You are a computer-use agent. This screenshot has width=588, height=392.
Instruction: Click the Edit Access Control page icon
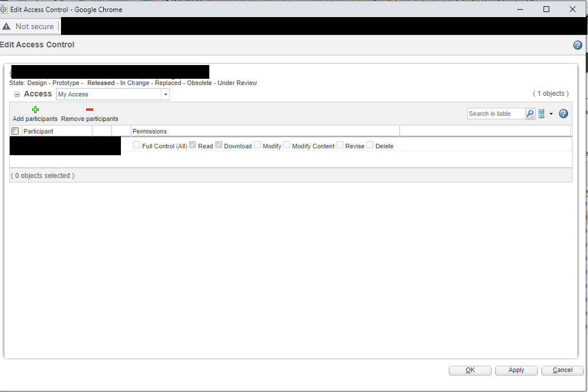coord(5,9)
